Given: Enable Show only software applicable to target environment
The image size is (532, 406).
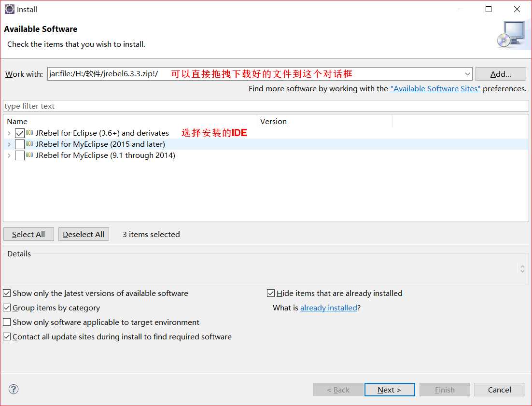Looking at the screenshot, I should [7, 322].
